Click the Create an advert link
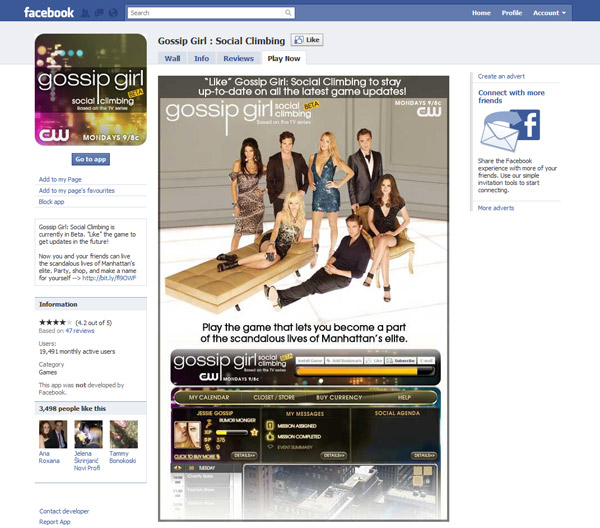 pyautogui.click(x=501, y=77)
